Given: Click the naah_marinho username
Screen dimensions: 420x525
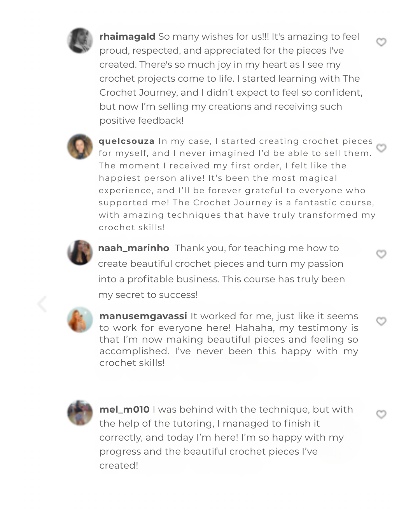Looking at the screenshot, I should (x=133, y=248).
